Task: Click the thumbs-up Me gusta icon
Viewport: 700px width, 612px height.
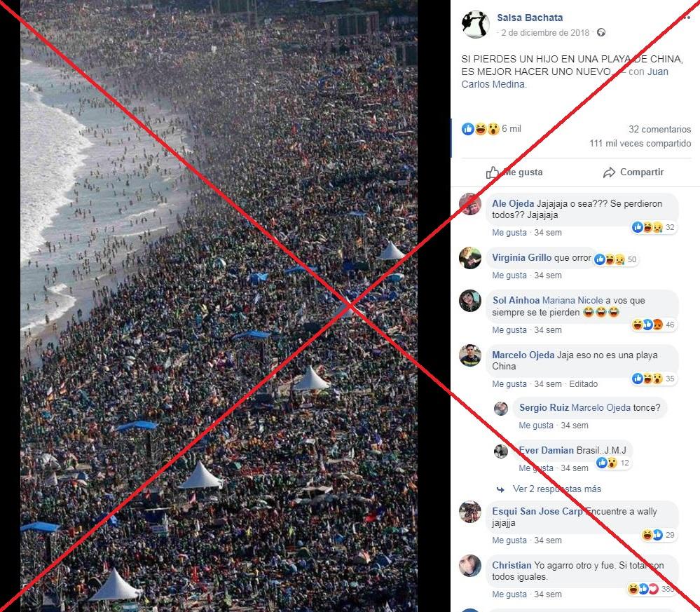Action: 492,172
